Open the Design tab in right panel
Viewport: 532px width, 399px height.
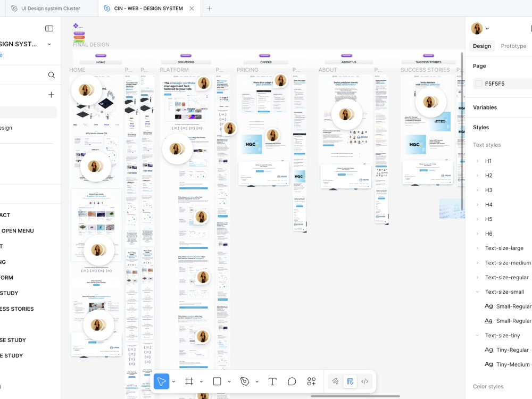pos(482,46)
